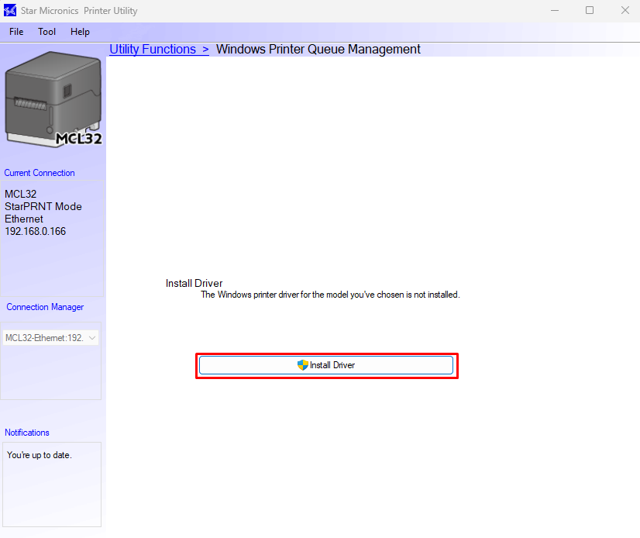The height and width of the screenshot is (538, 640).
Task: Click the Star Micronics app icon
Action: [x=10, y=10]
